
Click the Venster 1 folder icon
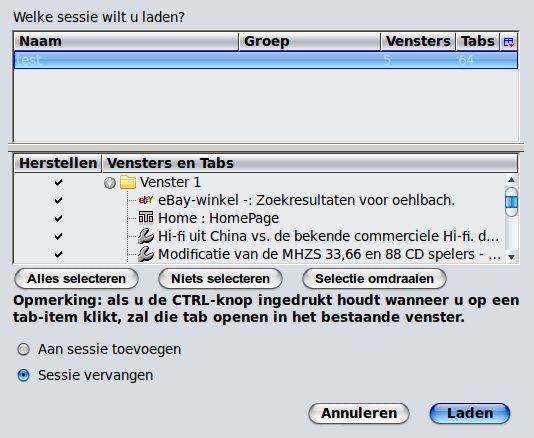(x=128, y=182)
